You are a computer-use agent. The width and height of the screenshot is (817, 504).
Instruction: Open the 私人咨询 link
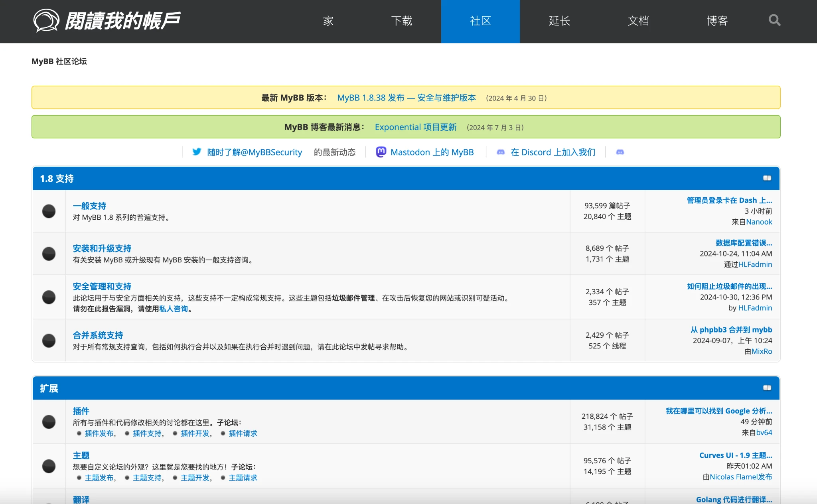coord(173,309)
